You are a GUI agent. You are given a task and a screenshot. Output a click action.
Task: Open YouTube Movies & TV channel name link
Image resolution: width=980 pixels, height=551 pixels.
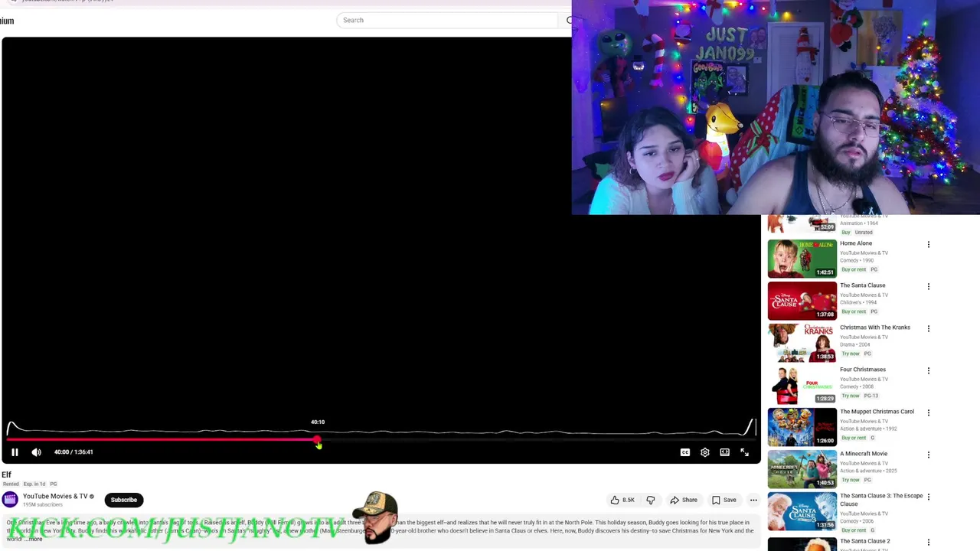pos(55,496)
